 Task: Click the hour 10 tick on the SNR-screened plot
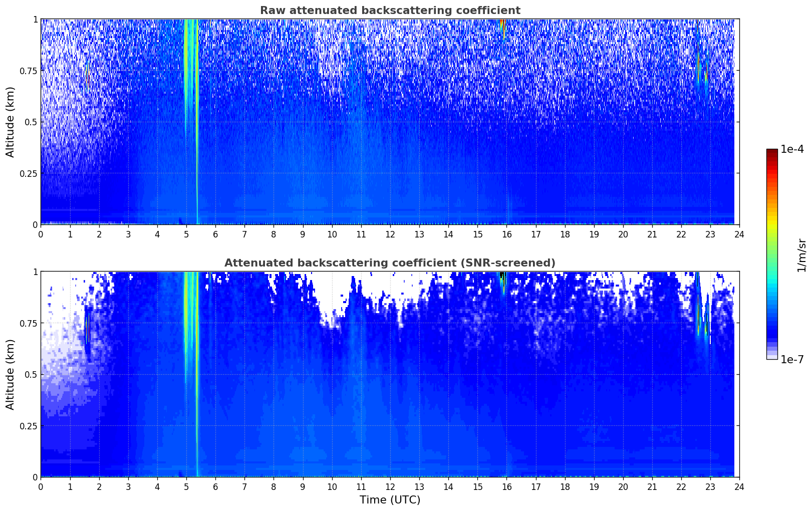pyautogui.click(x=332, y=486)
